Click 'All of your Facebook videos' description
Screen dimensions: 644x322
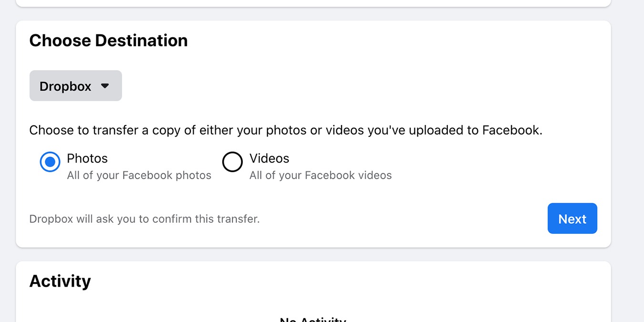[x=320, y=175]
